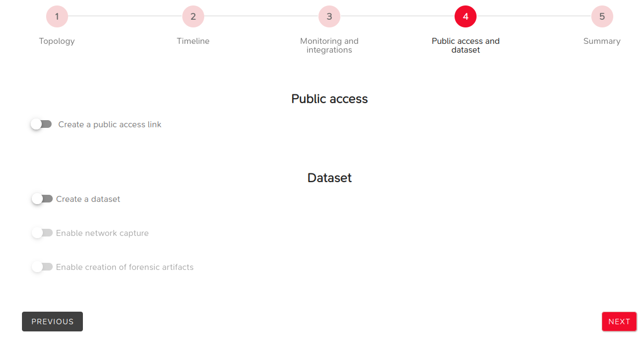Click 'Enable network capture' label text
This screenshot has height=338, width=644.
coord(102,233)
